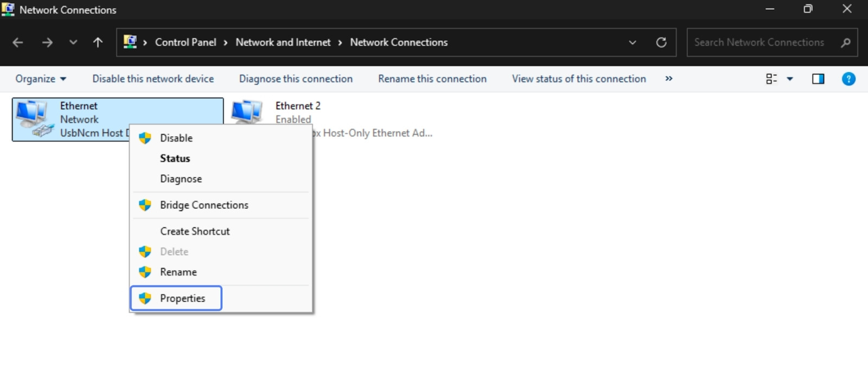The width and height of the screenshot is (868, 389).
Task: Go up one level with up arrow
Action: [x=98, y=42]
